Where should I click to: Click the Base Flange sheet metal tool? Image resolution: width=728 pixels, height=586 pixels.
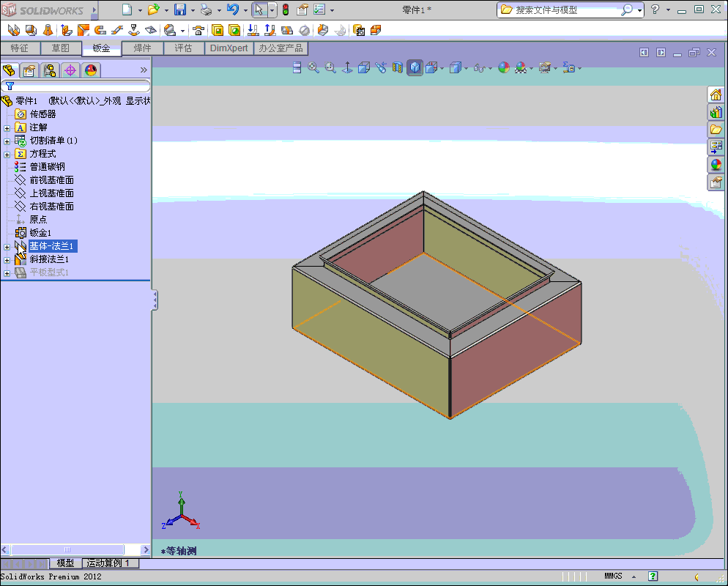[x=14, y=30]
